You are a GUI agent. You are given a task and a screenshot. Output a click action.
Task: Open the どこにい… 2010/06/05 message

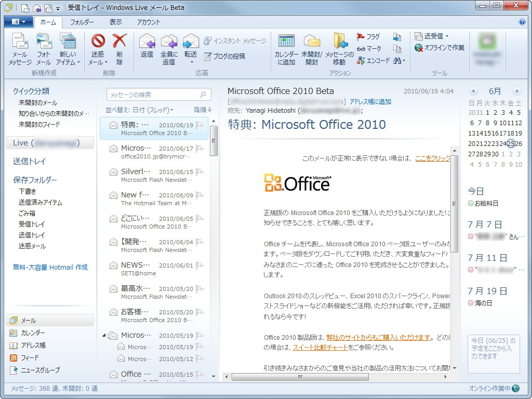pyautogui.click(x=154, y=222)
